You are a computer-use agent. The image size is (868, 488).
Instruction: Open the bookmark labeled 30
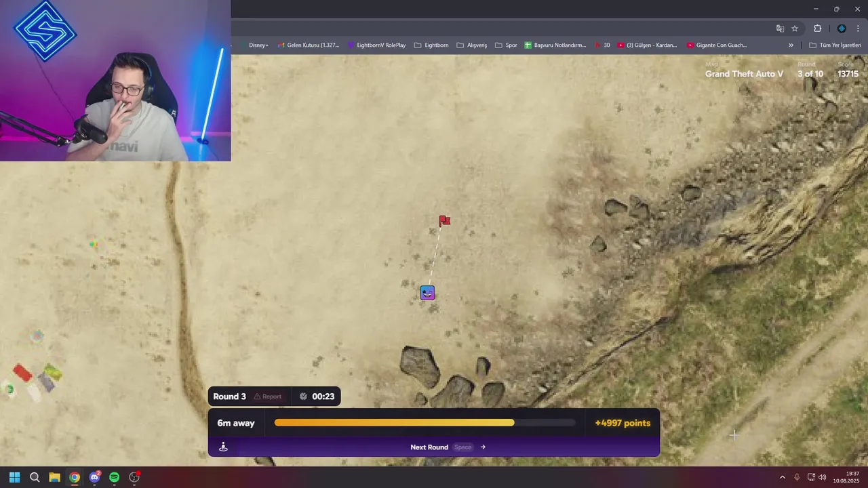[x=602, y=45]
